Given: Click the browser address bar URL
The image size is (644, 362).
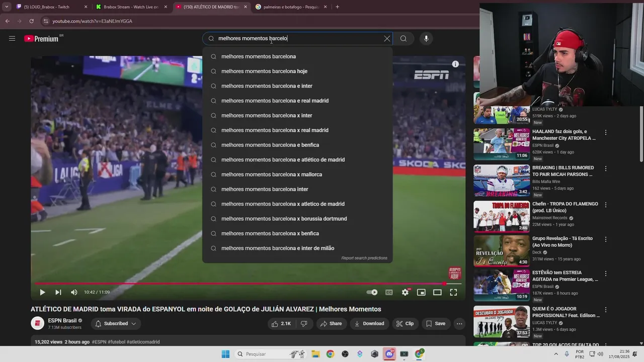Looking at the screenshot, I should [x=93, y=21].
